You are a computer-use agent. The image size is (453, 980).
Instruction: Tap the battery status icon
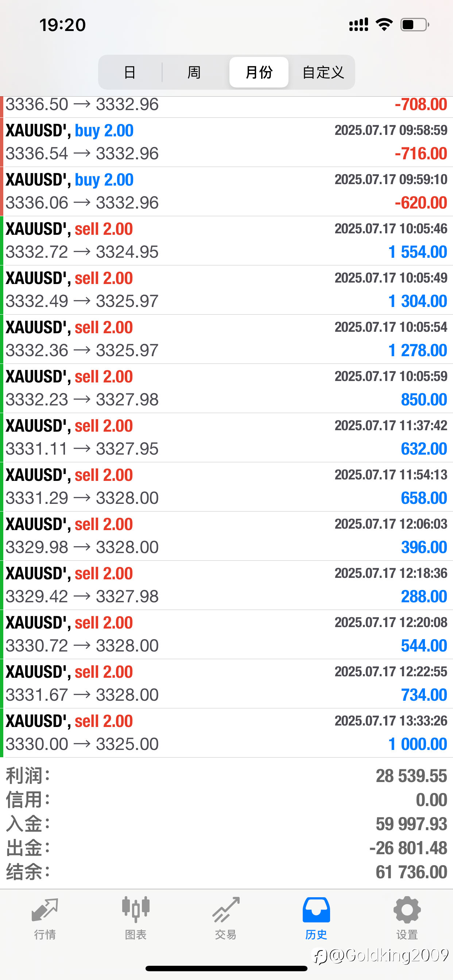415,25
